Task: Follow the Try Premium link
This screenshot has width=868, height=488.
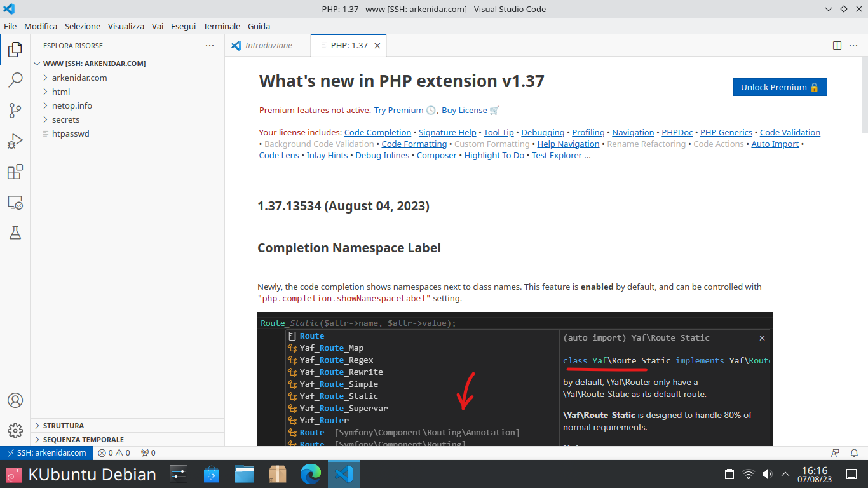Action: (398, 110)
